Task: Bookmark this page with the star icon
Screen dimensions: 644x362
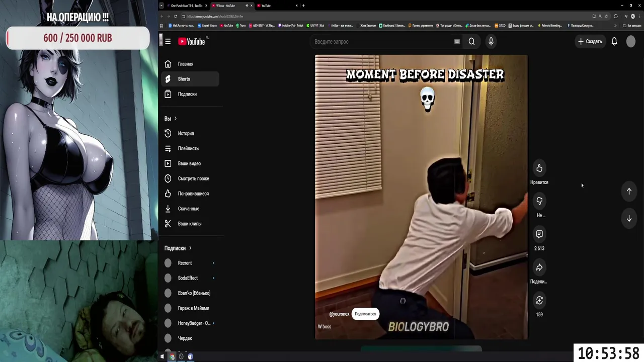Action: (606, 16)
